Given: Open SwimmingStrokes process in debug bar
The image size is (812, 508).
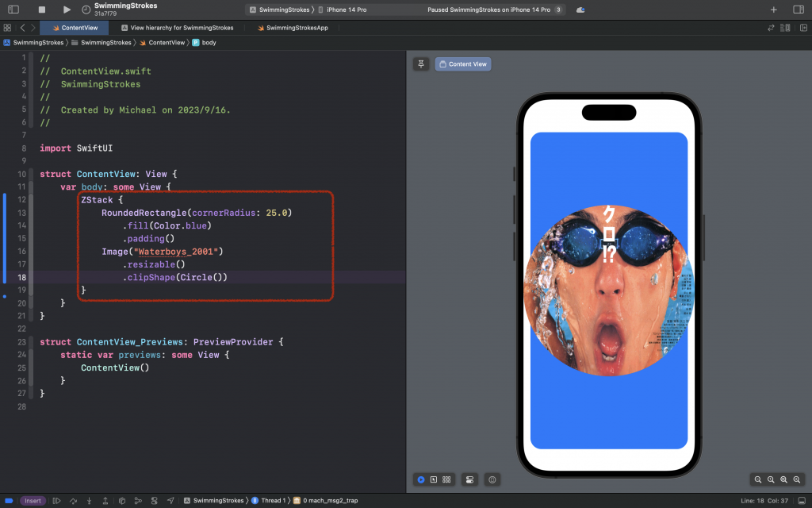Looking at the screenshot, I should coord(213,501).
